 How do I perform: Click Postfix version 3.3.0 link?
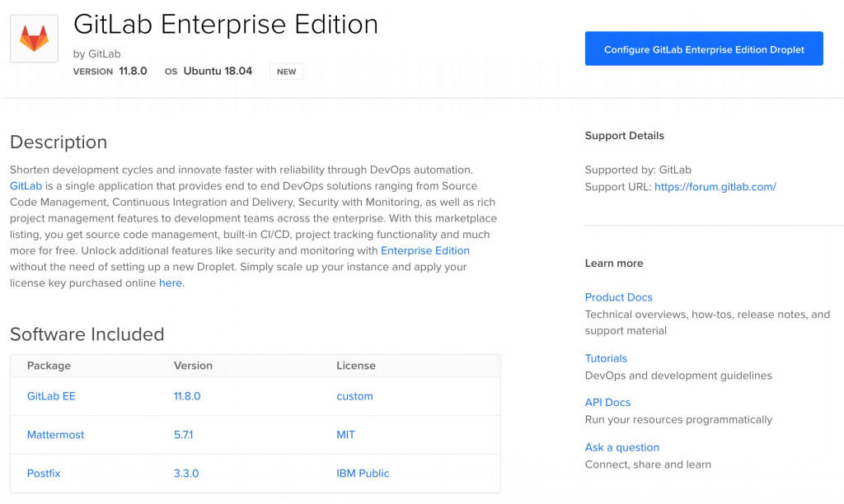pyautogui.click(x=186, y=474)
